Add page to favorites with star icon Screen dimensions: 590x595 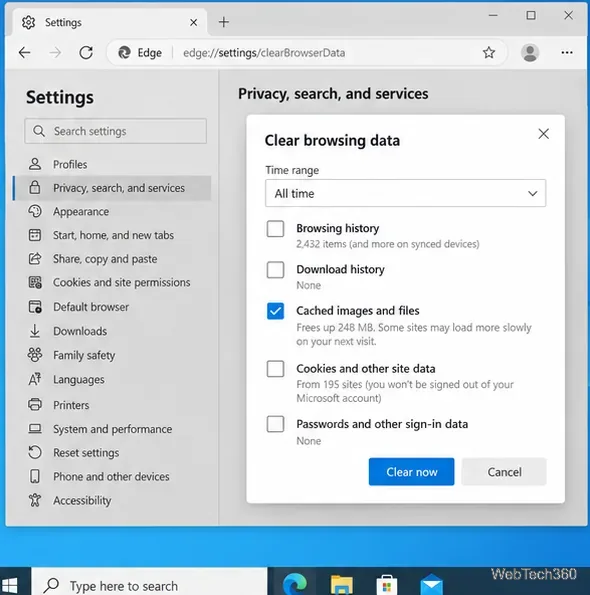point(489,52)
